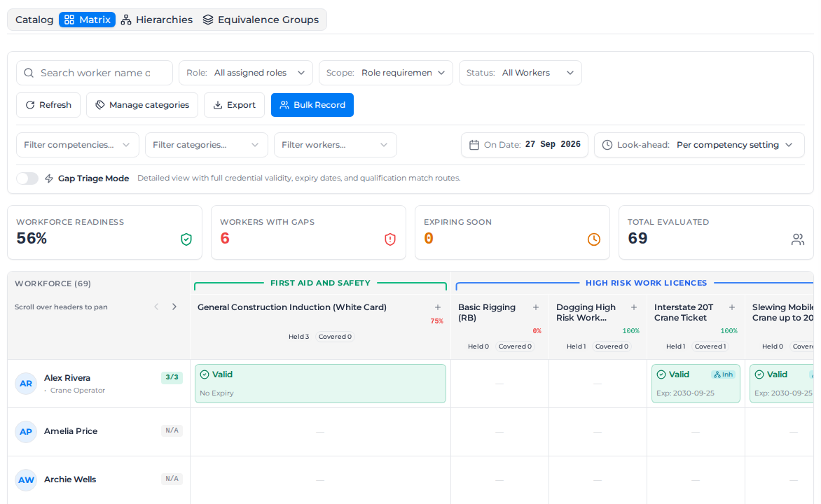Pan workforce columns left with the chevron arrow
The image size is (821, 504).
tap(156, 307)
